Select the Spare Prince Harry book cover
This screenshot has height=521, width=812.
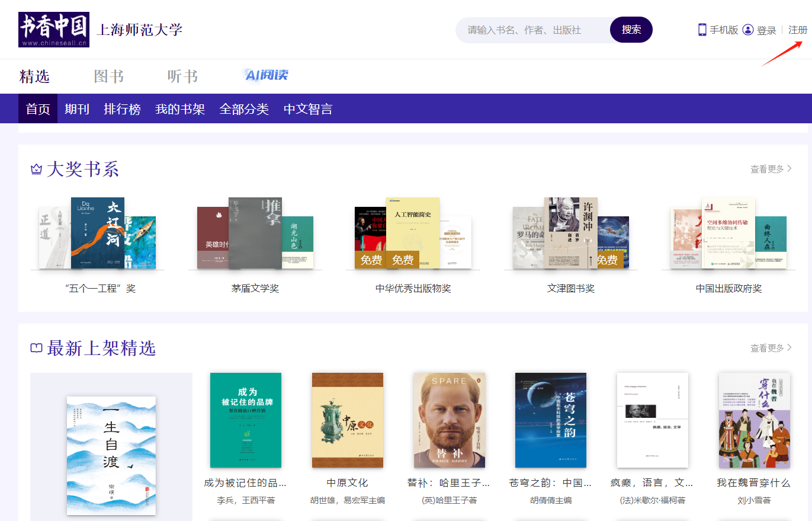click(x=450, y=420)
